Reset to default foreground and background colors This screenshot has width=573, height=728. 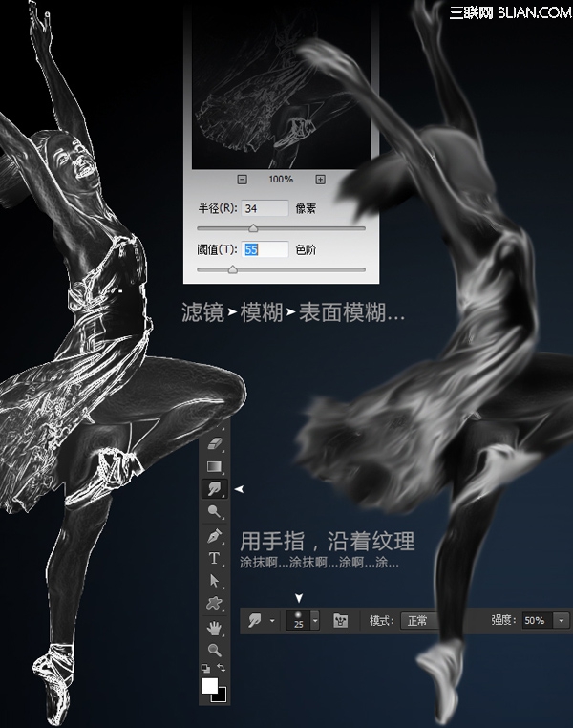pyautogui.click(x=205, y=669)
